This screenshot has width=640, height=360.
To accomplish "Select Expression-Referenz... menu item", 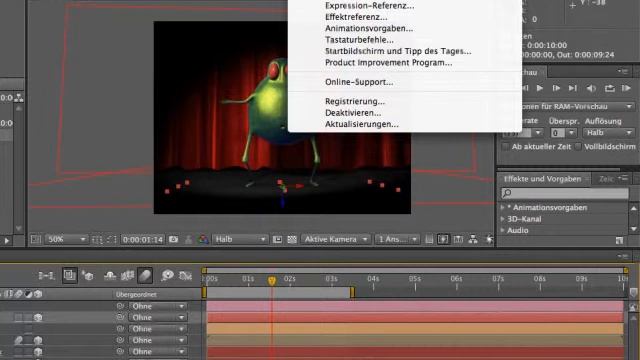I will [x=370, y=6].
